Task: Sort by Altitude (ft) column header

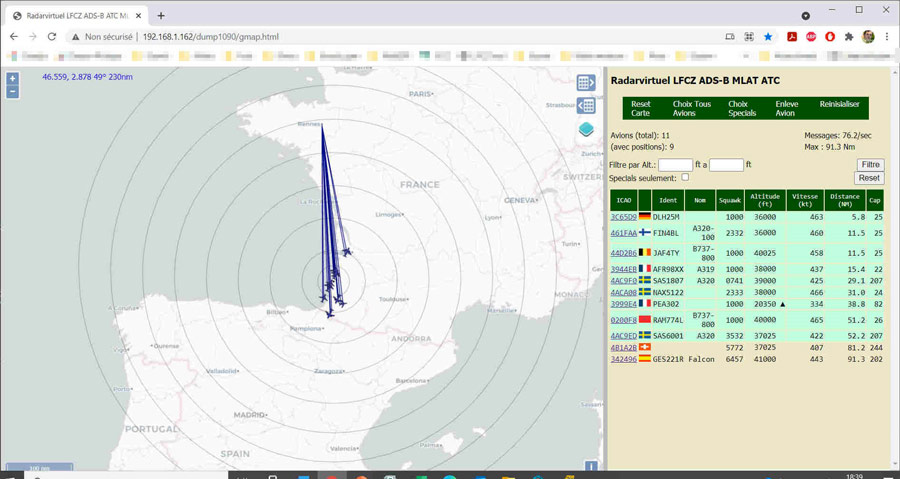Action: point(765,200)
